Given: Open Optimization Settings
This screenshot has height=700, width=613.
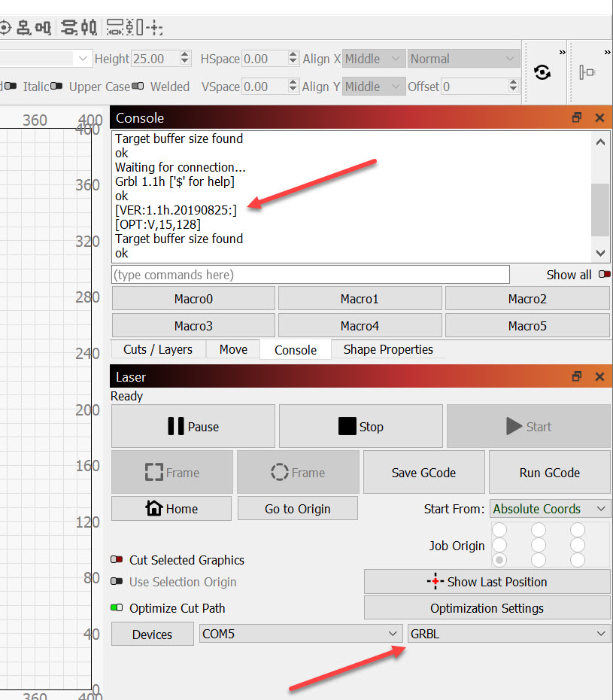Looking at the screenshot, I should 487,608.
